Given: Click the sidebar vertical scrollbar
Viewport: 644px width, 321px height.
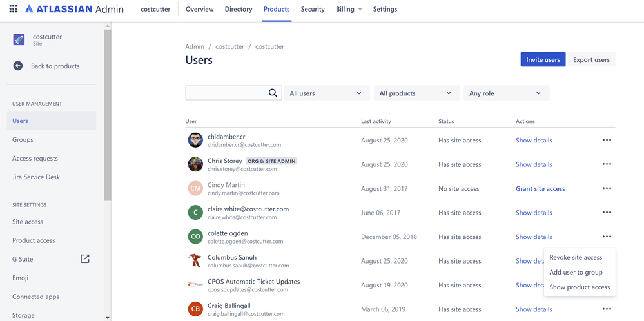Looking at the screenshot, I should 108,115.
